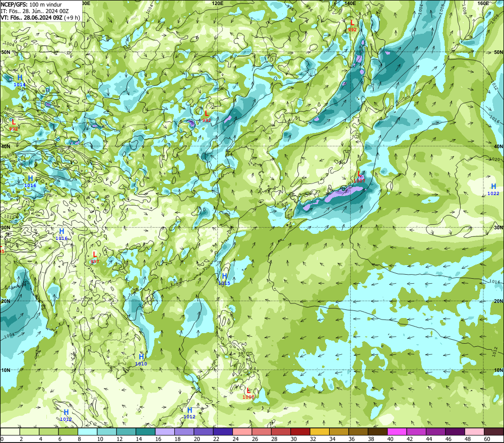
Task: Click the 160E longitude label
Action: tap(483, 3)
